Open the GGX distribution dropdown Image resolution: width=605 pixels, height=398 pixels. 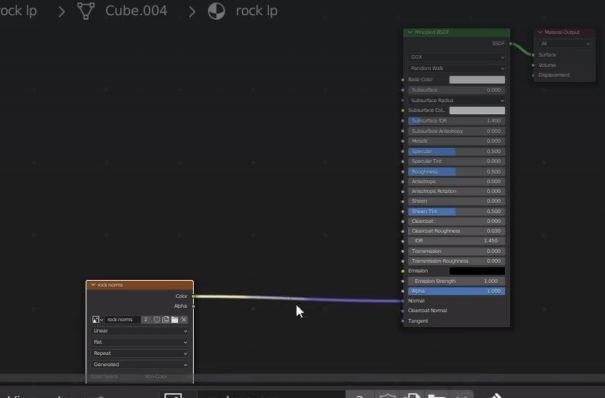click(x=456, y=57)
